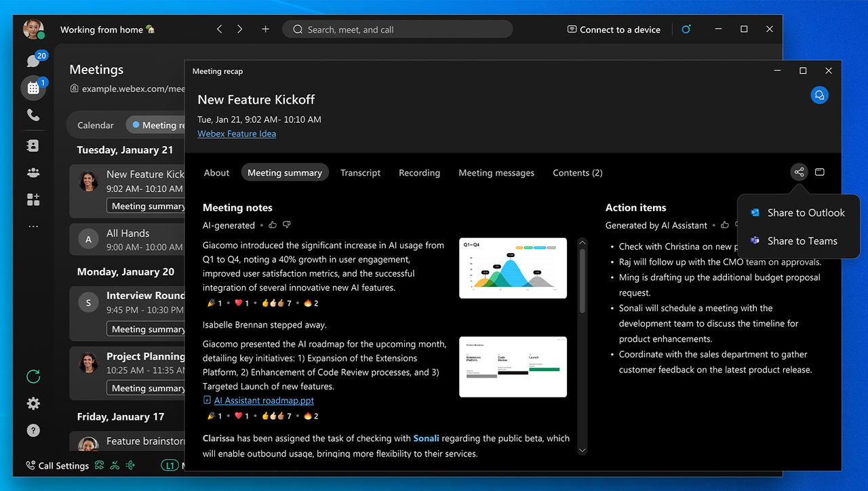Open the Calling phone icon in sidebar
Screen dimensions: 868x491
coord(33,115)
